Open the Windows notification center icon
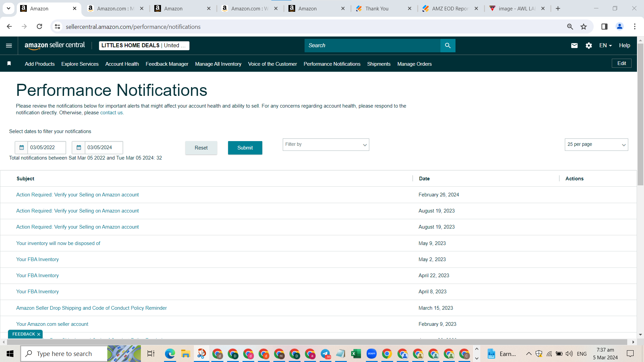This screenshot has height=362, width=644. [x=630, y=354]
